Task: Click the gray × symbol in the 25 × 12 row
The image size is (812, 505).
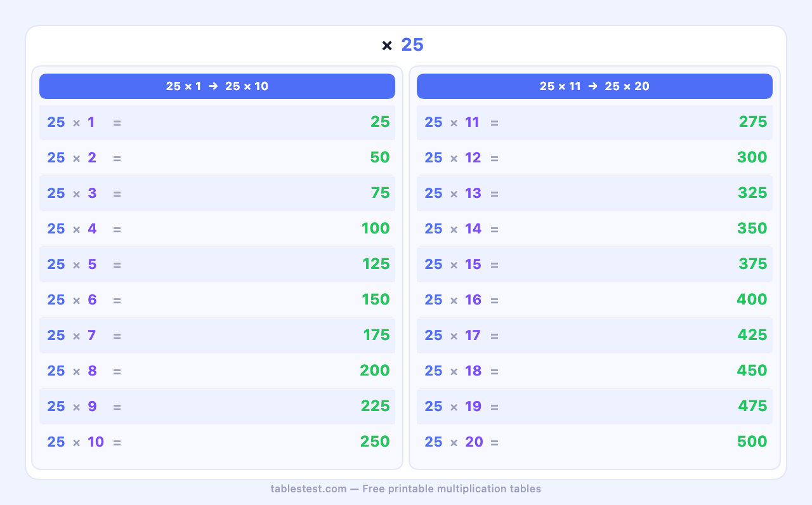Action: (454, 158)
